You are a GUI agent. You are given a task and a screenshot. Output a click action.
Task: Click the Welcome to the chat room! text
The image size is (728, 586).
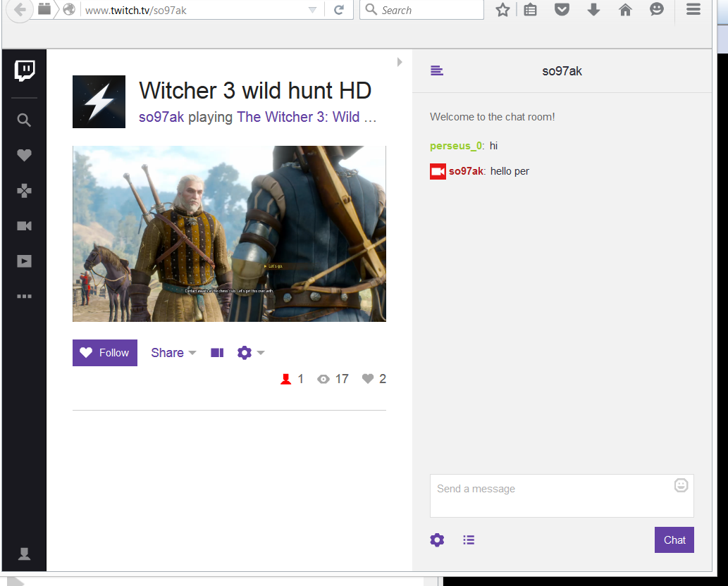(492, 117)
